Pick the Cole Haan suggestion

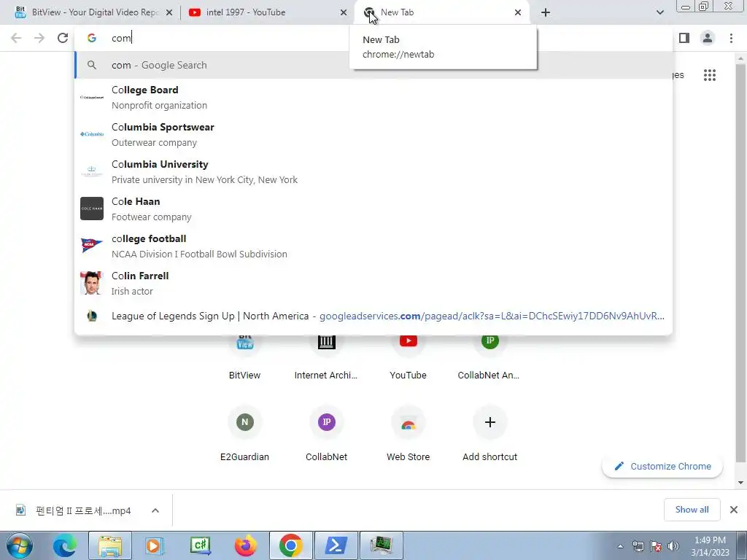click(373, 209)
